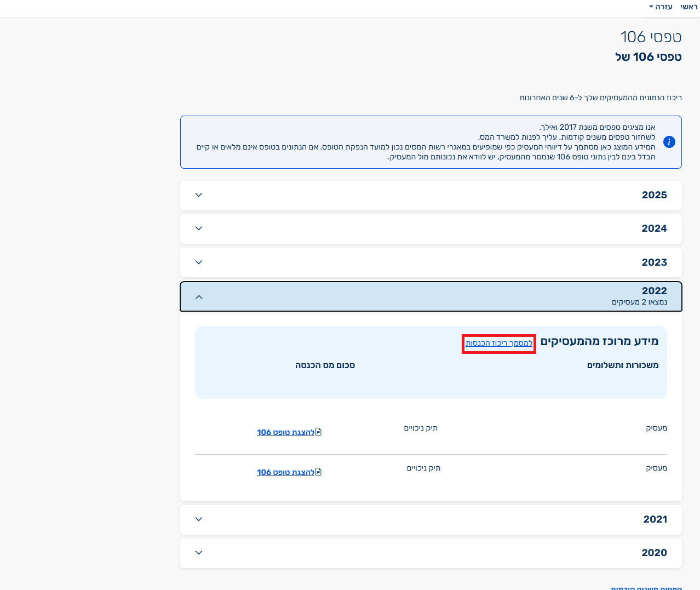Open first להצגת טופס 106 link
Viewport: 700px width, 590px height.
point(286,432)
